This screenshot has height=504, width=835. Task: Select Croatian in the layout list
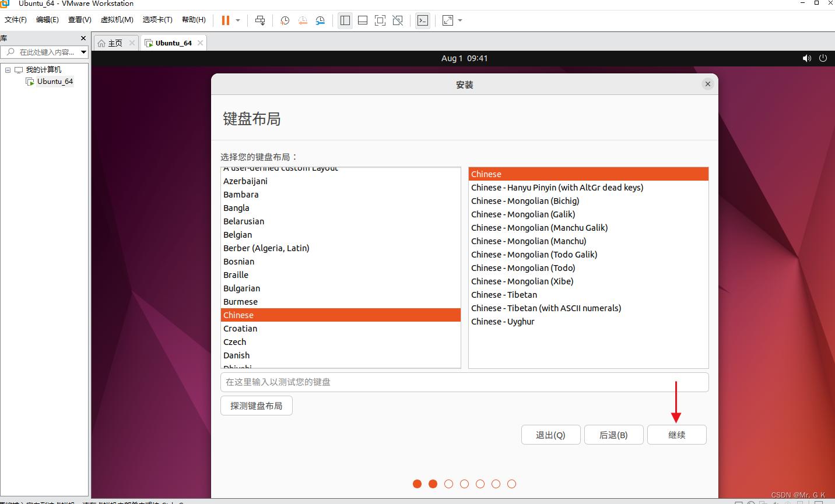(240, 329)
